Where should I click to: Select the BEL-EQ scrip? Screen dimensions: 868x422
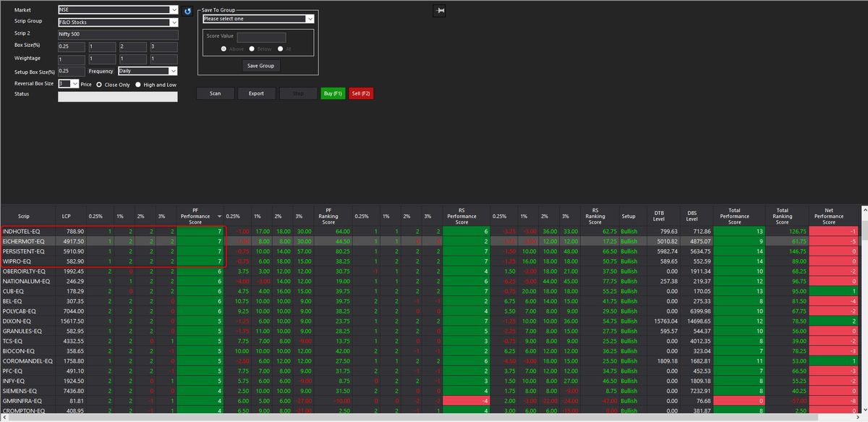point(14,300)
